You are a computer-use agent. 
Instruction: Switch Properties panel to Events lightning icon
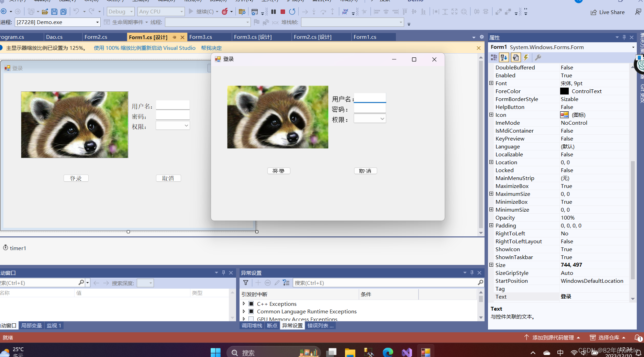pos(526,57)
